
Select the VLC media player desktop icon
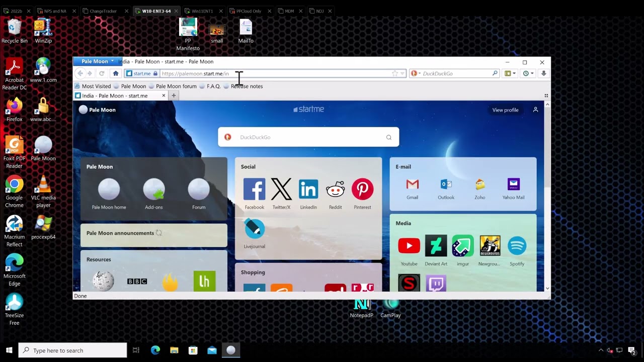click(x=43, y=192)
